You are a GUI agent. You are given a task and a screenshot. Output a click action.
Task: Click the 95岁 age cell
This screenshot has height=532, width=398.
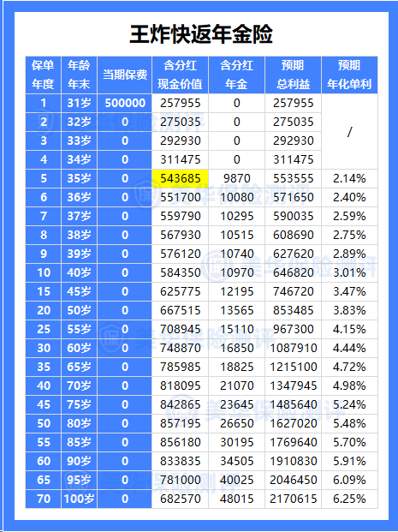click(79, 480)
